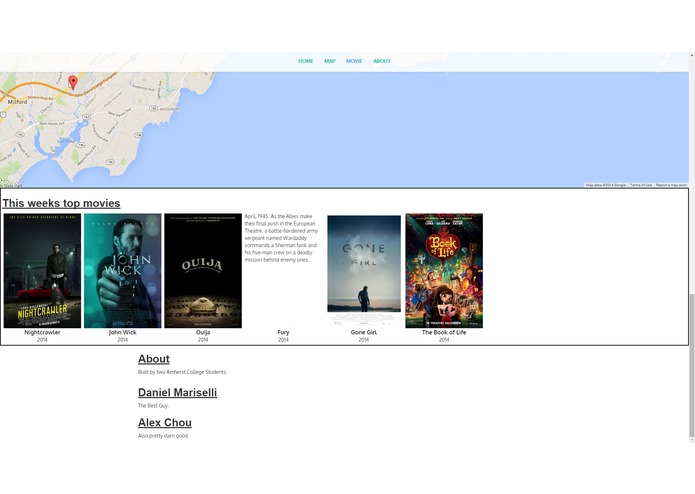Click the Fury description text
This screenshot has width=695, height=494.
click(281, 238)
